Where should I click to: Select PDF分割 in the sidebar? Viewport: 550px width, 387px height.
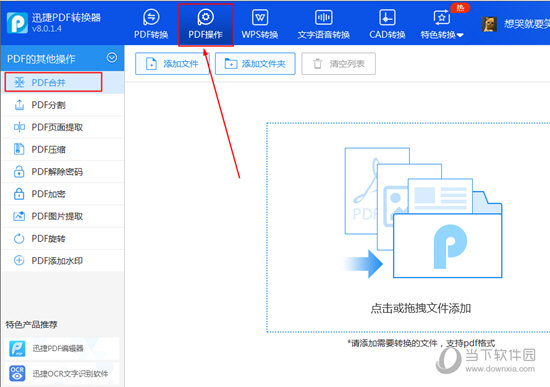[x=62, y=105]
